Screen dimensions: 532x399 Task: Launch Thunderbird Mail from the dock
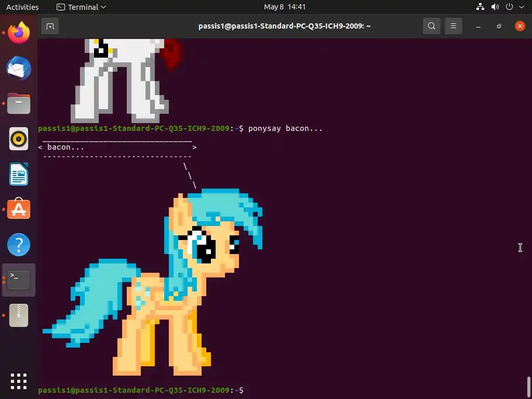click(19, 68)
